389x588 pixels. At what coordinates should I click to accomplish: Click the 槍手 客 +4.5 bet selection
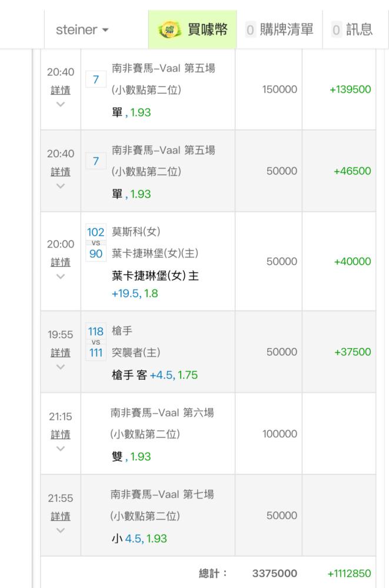(x=154, y=375)
